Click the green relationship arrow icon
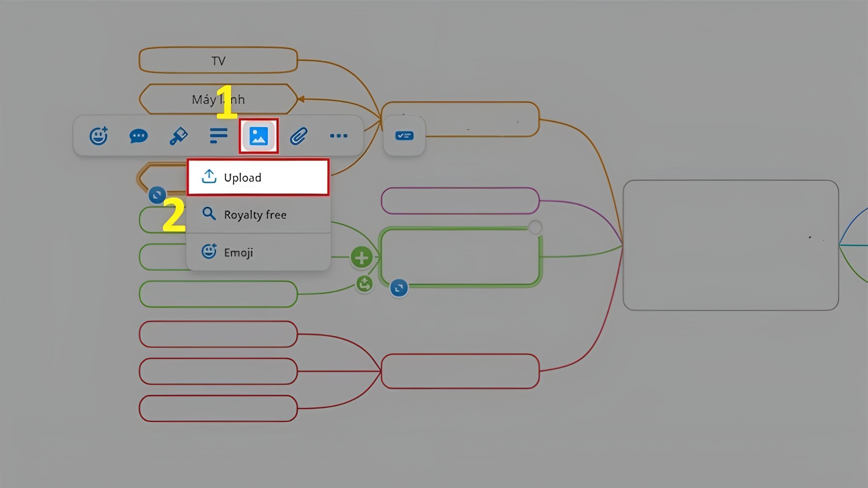Viewport: 868px width, 488px height. click(364, 284)
